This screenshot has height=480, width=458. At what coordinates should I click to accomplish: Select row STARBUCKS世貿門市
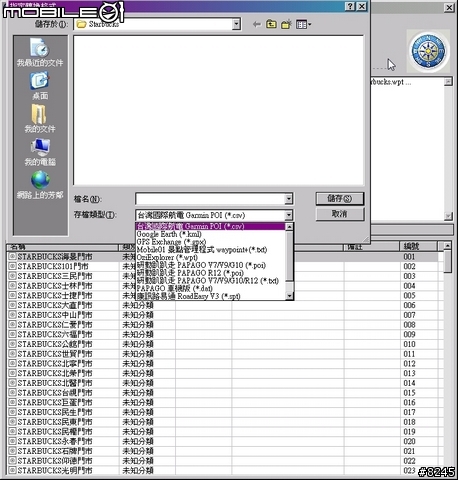tap(222, 354)
